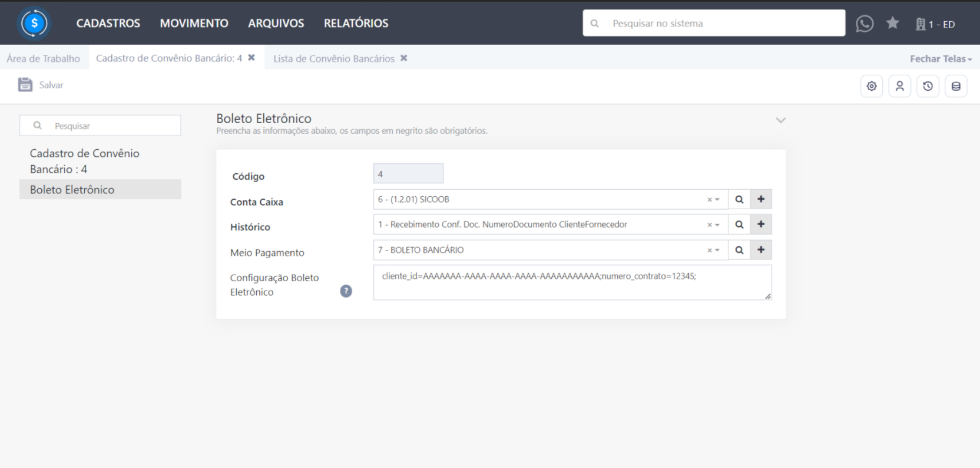Click the 7 - BOLETO BANCÁRIO value

(421, 250)
